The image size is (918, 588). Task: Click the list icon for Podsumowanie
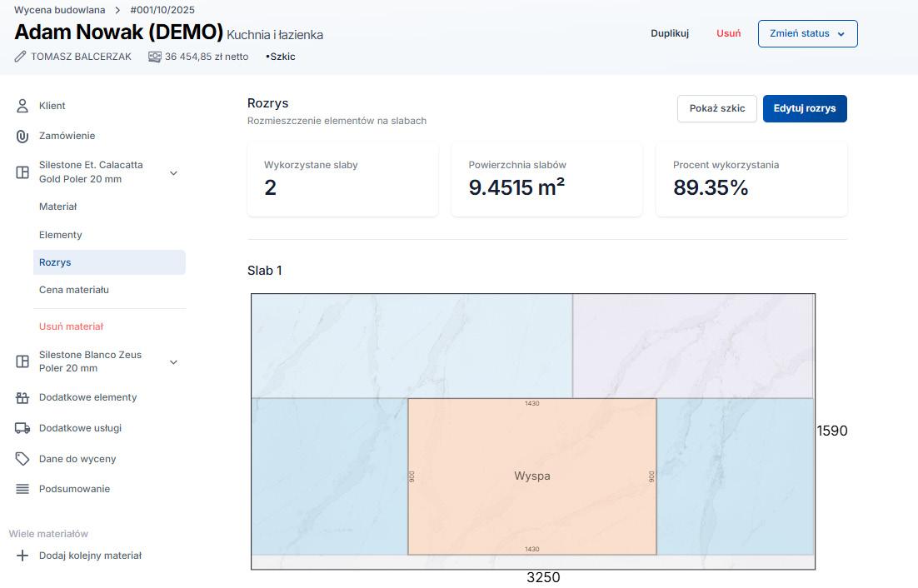click(x=22, y=489)
